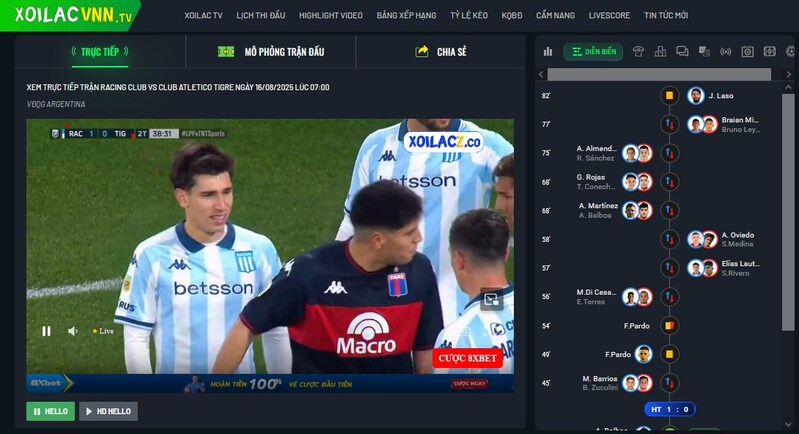The height and width of the screenshot is (434, 799).
Task: Open the live broadcast signal icon tab
Action: coord(726,51)
